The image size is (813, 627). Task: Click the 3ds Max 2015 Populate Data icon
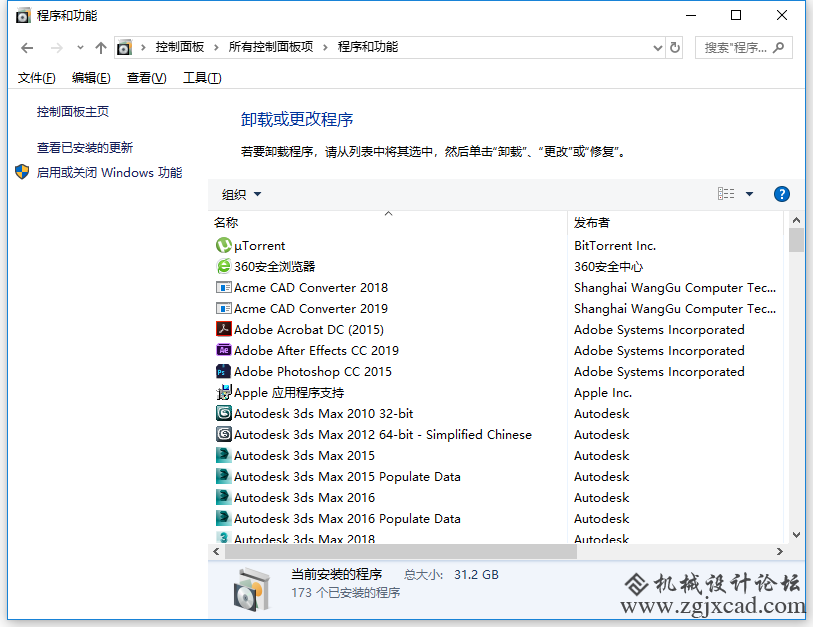(x=223, y=477)
